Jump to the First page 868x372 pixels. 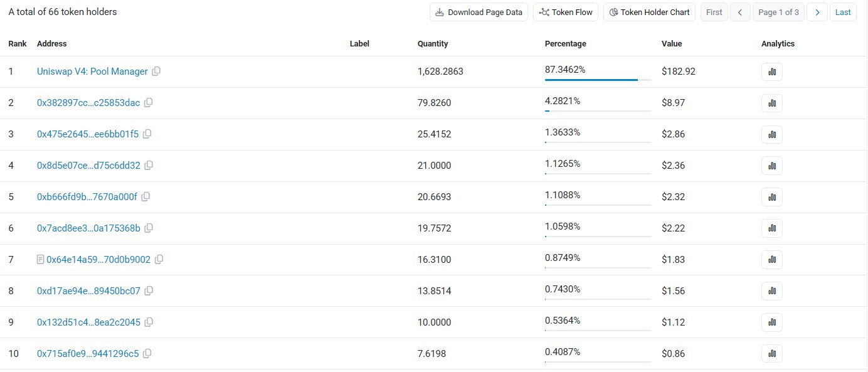pyautogui.click(x=714, y=12)
